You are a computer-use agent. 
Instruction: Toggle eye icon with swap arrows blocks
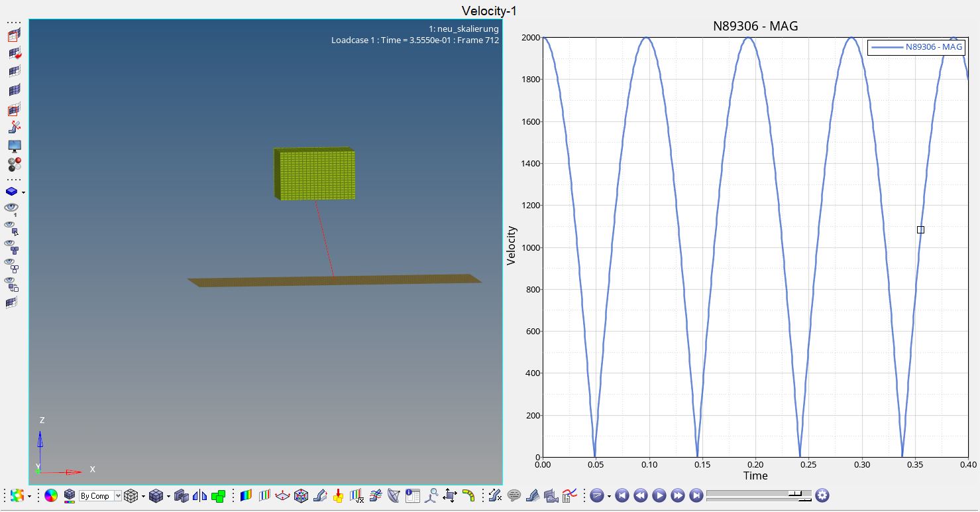click(12, 284)
